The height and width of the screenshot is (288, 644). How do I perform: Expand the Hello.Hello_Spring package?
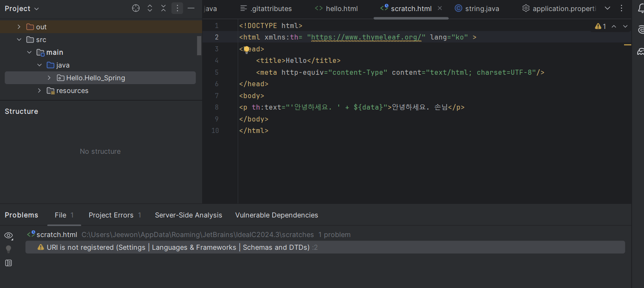tap(49, 78)
